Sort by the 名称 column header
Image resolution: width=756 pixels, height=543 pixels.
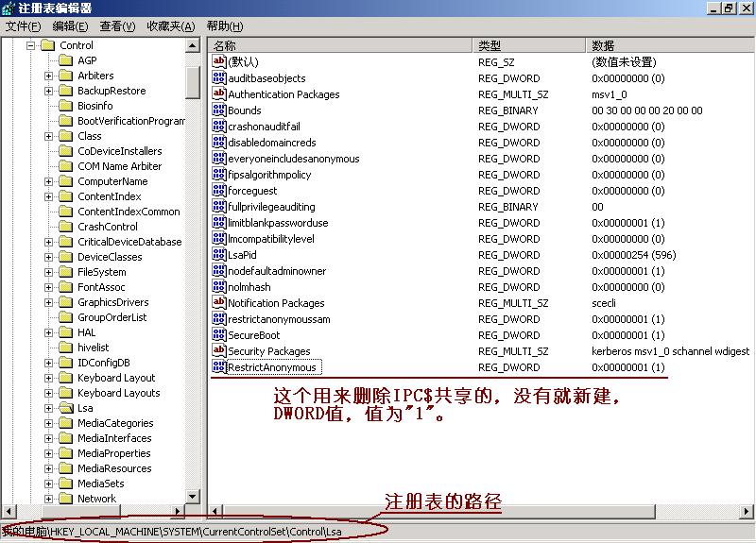click(340, 45)
